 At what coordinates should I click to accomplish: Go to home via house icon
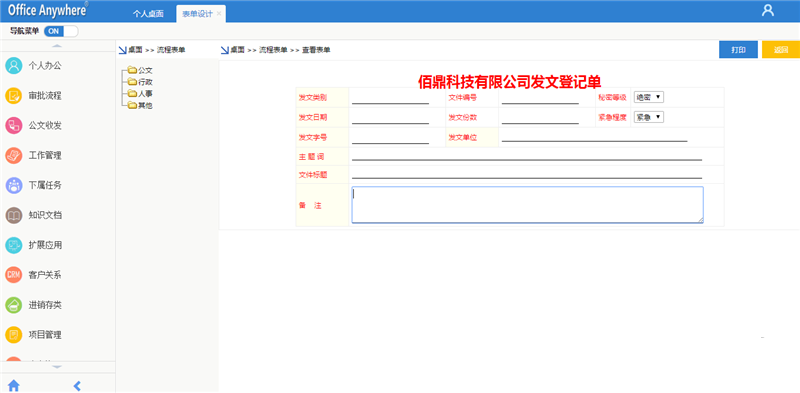tap(14, 385)
